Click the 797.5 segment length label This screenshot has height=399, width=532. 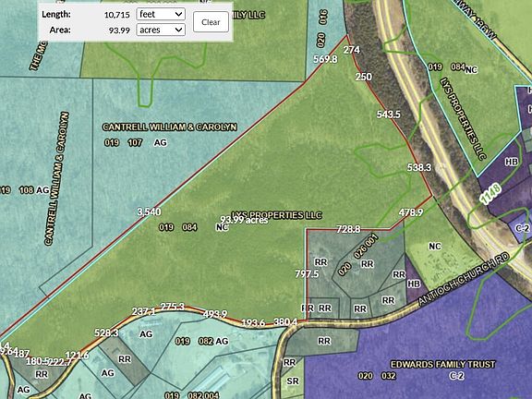[307, 273]
